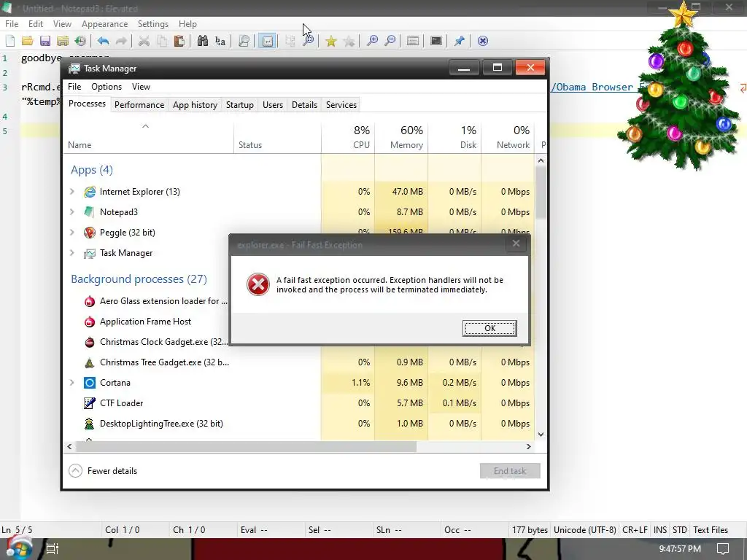Sort by the Network column header
Image resolution: width=747 pixels, height=560 pixels.
508,138
